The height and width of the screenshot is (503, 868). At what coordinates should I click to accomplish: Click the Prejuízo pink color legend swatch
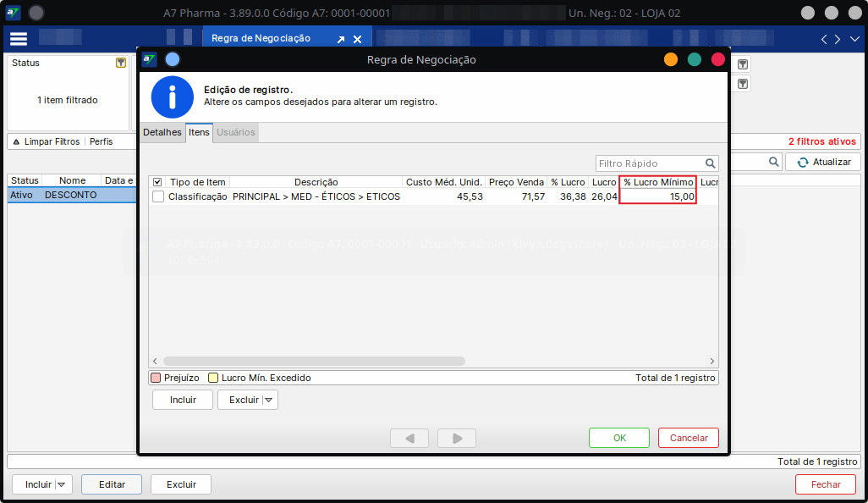click(x=156, y=378)
